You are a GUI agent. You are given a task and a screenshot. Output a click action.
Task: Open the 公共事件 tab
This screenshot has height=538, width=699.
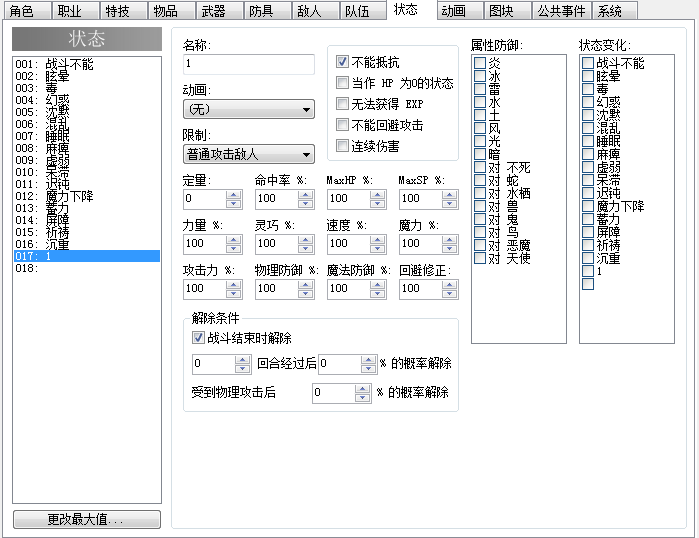[x=561, y=11]
